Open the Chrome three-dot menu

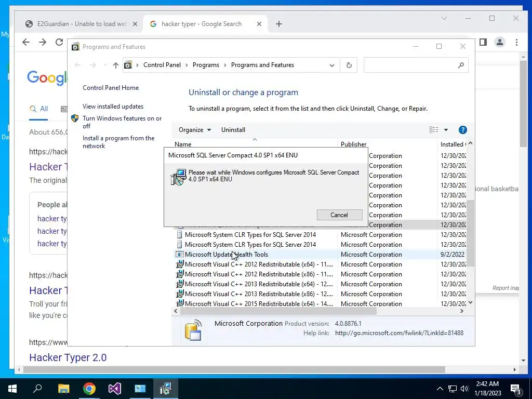pos(516,42)
